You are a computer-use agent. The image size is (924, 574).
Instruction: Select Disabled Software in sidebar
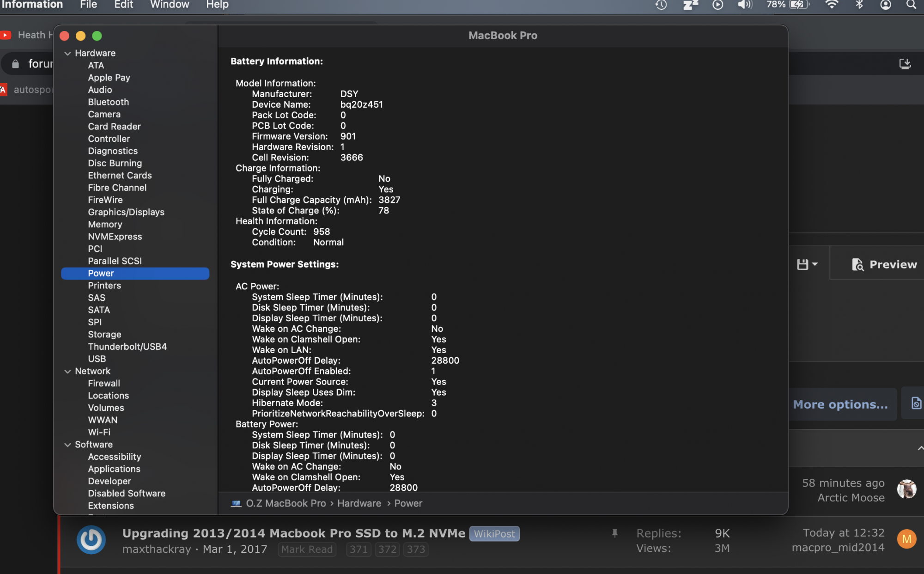click(x=127, y=493)
